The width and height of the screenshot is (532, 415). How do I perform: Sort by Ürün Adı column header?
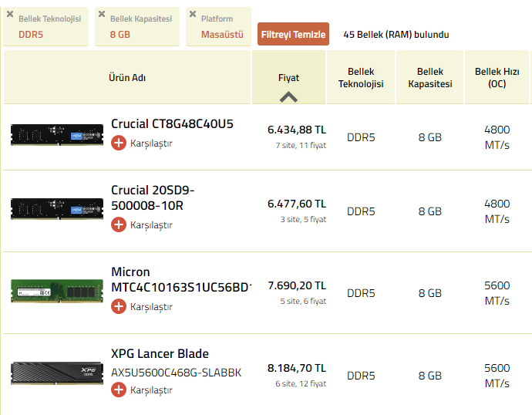point(127,77)
